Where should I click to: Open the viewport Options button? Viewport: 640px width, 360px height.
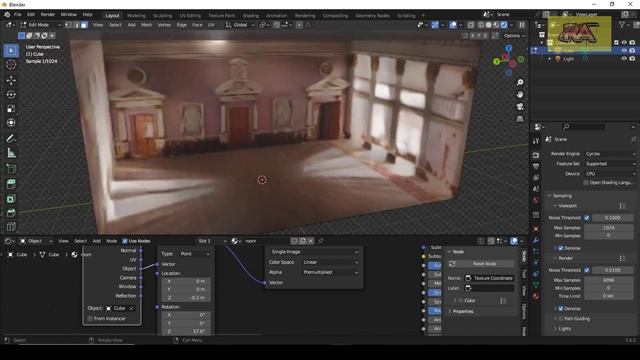(514, 36)
